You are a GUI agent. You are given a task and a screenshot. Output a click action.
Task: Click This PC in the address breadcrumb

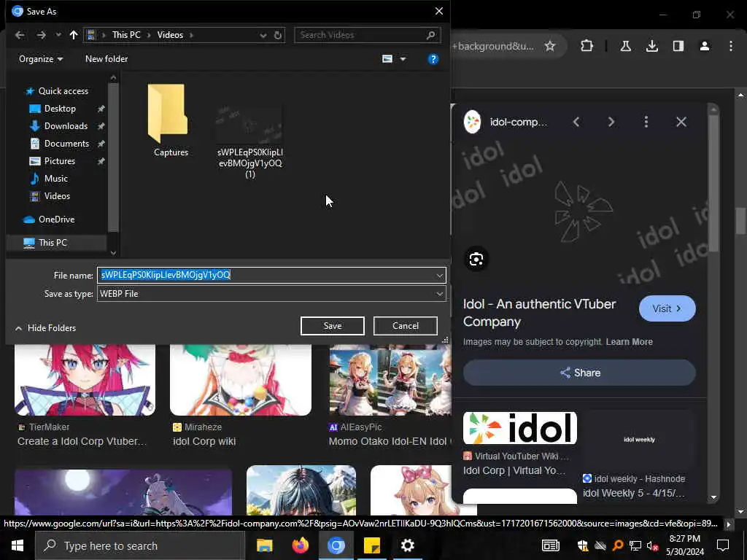pos(126,35)
